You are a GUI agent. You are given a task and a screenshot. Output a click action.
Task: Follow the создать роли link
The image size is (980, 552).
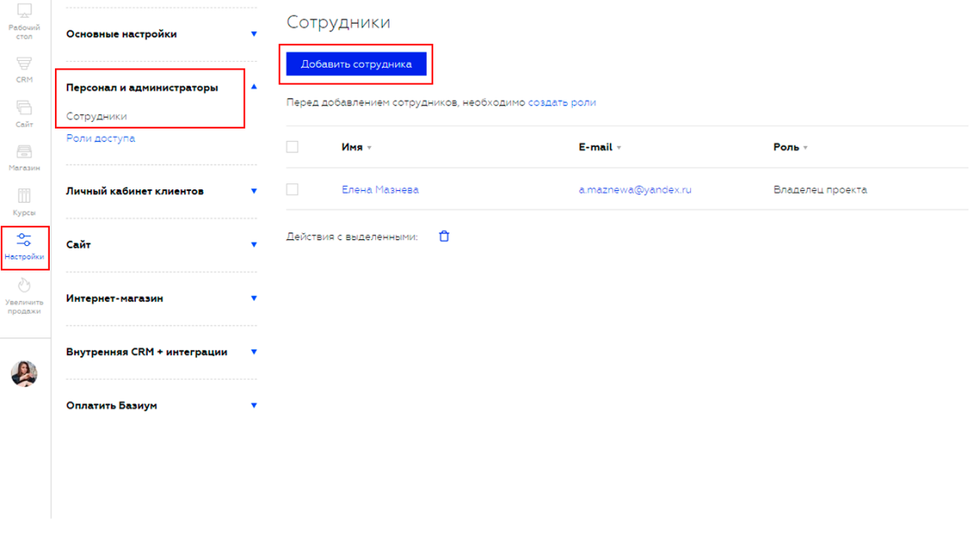click(562, 102)
